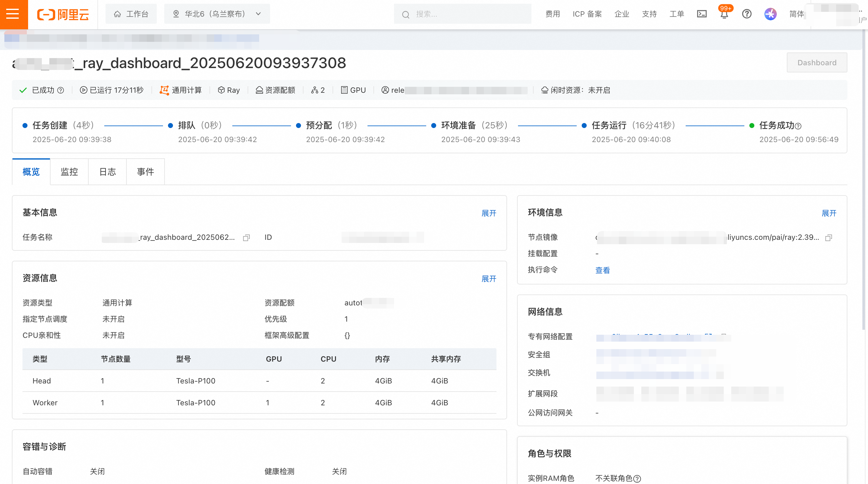Image resolution: width=868 pixels, height=484 pixels.
Task: Click help icon beside 任务成功 stage
Action: 798,126
